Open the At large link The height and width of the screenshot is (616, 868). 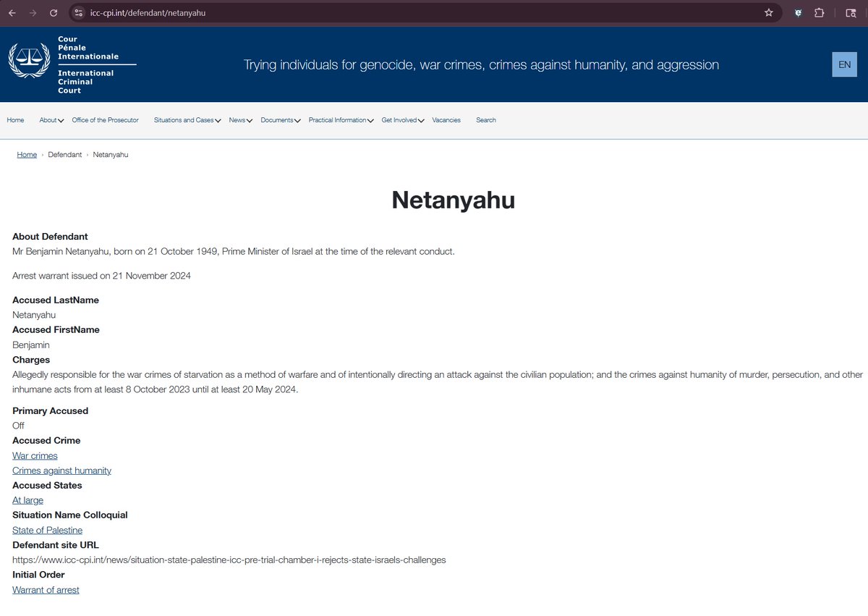click(27, 500)
